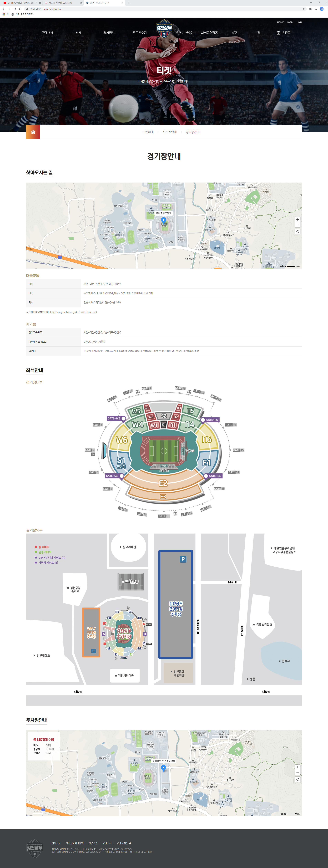Click the LOGIN link at top right

pos(290,23)
